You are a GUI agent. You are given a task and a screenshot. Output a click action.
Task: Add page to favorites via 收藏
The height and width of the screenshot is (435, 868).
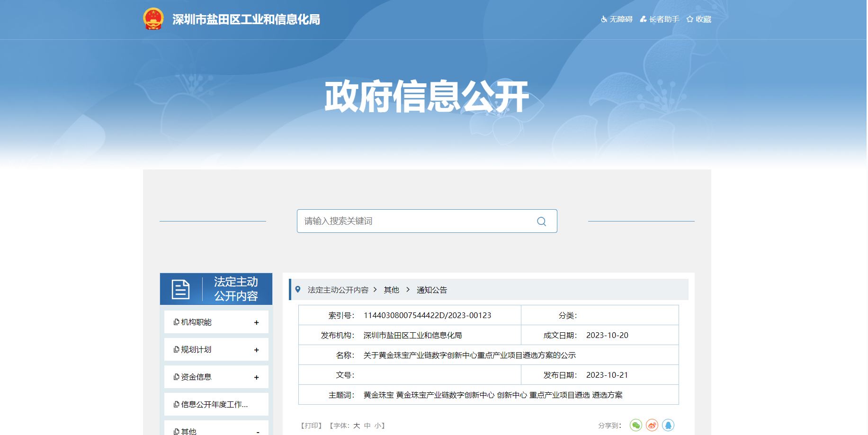coord(699,19)
